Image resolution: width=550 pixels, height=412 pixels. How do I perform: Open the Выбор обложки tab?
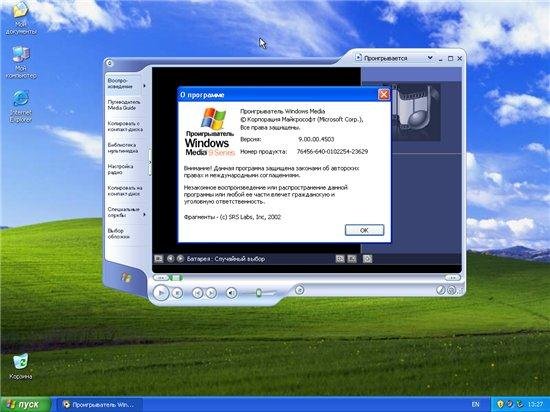click(x=119, y=234)
